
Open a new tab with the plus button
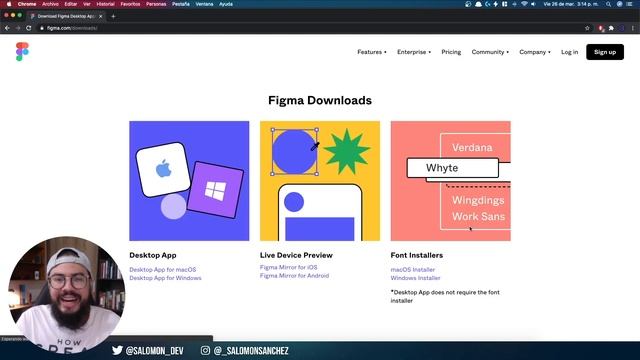click(113, 16)
